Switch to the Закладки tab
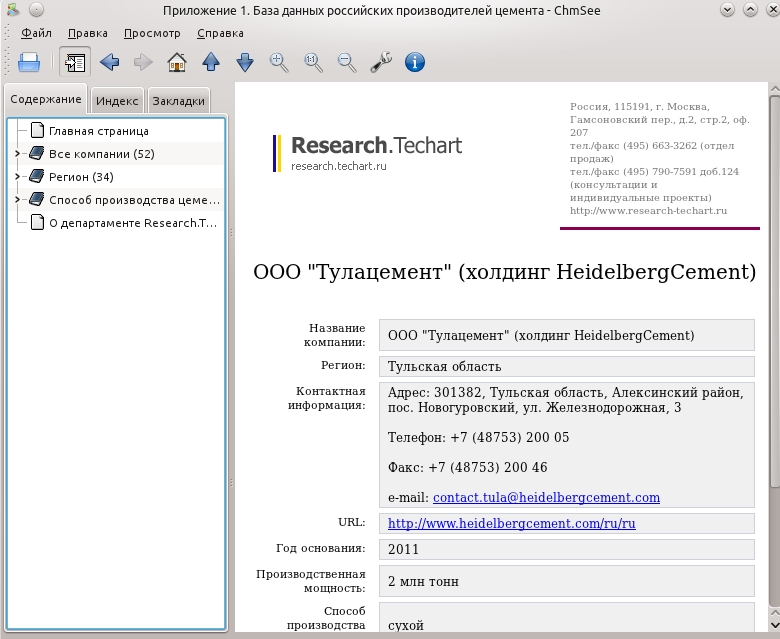Screen dimensions: 780x639 179,101
